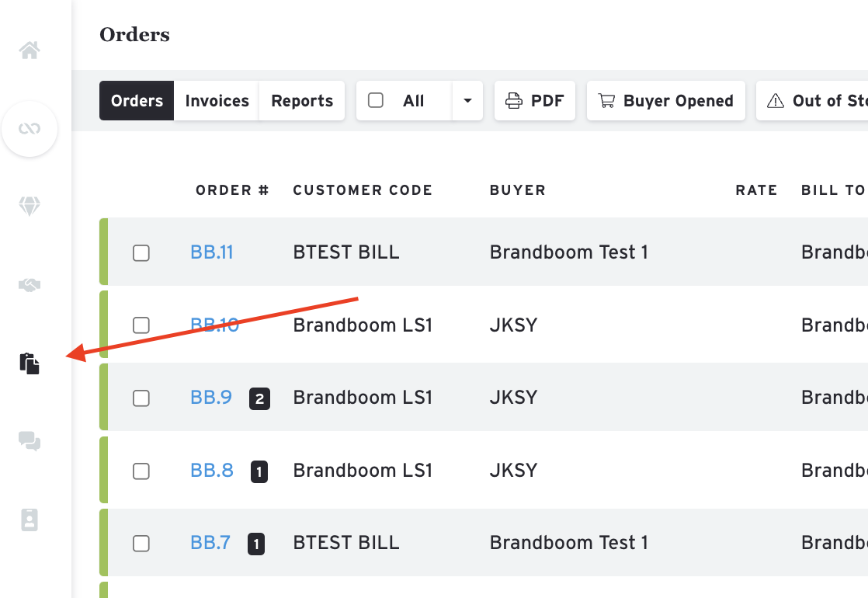Click buyer Brandboom Test 1 in row BB.7
Viewport: 868px width, 598px height.
[x=569, y=543]
